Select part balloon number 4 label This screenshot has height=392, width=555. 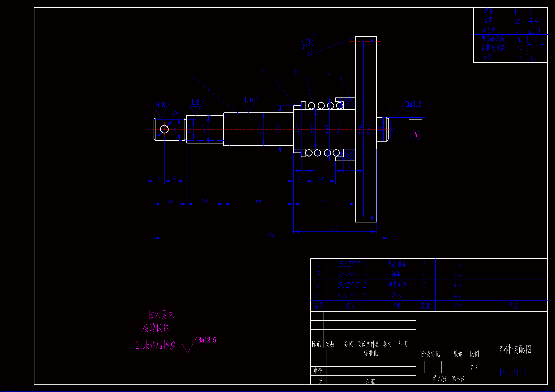[x=329, y=74]
